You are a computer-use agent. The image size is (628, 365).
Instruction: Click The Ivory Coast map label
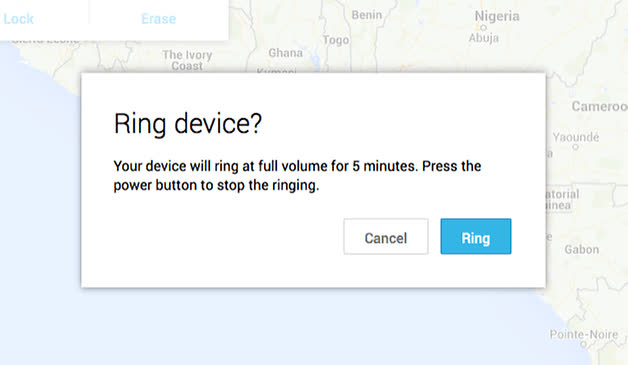coord(187,60)
